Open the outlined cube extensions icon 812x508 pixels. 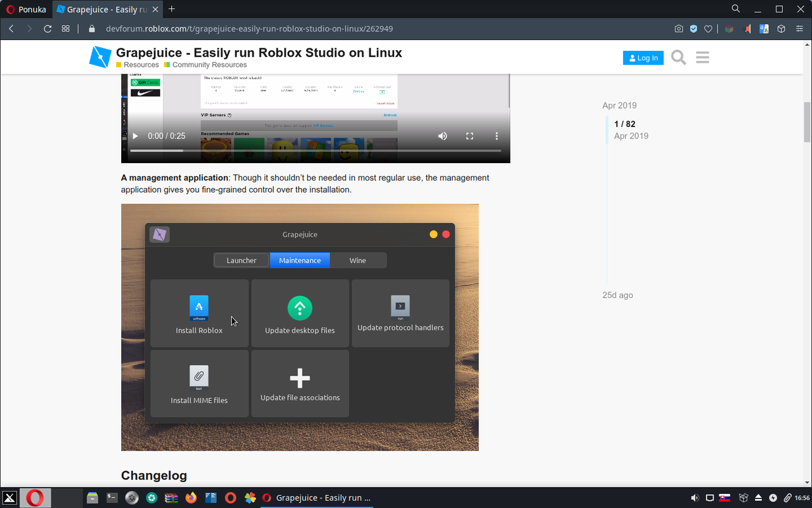pos(782,29)
